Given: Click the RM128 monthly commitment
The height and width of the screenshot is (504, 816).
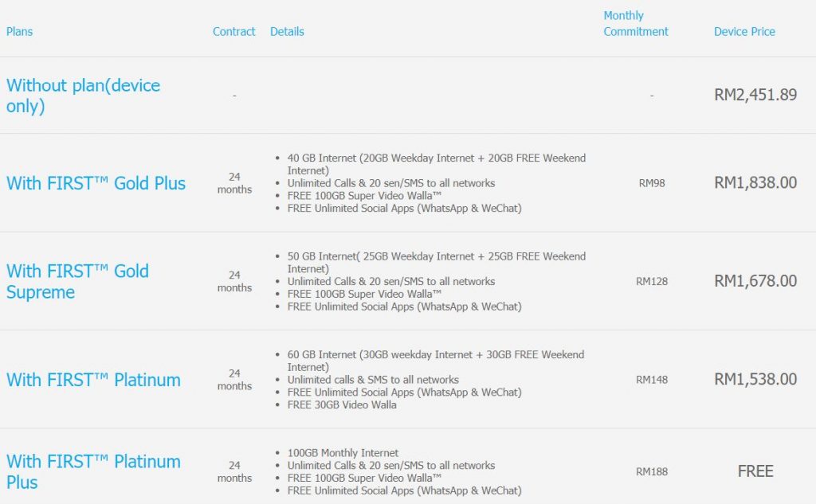Looking at the screenshot, I should pos(652,281).
